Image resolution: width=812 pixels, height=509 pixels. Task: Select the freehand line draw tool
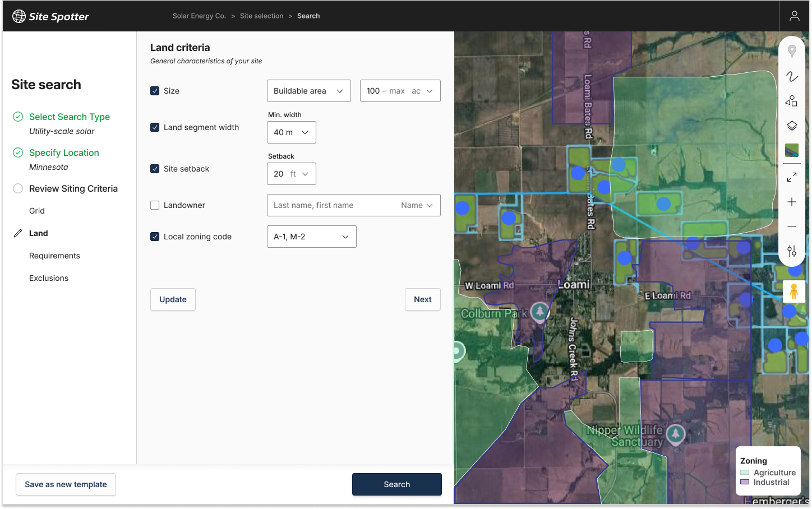point(792,76)
